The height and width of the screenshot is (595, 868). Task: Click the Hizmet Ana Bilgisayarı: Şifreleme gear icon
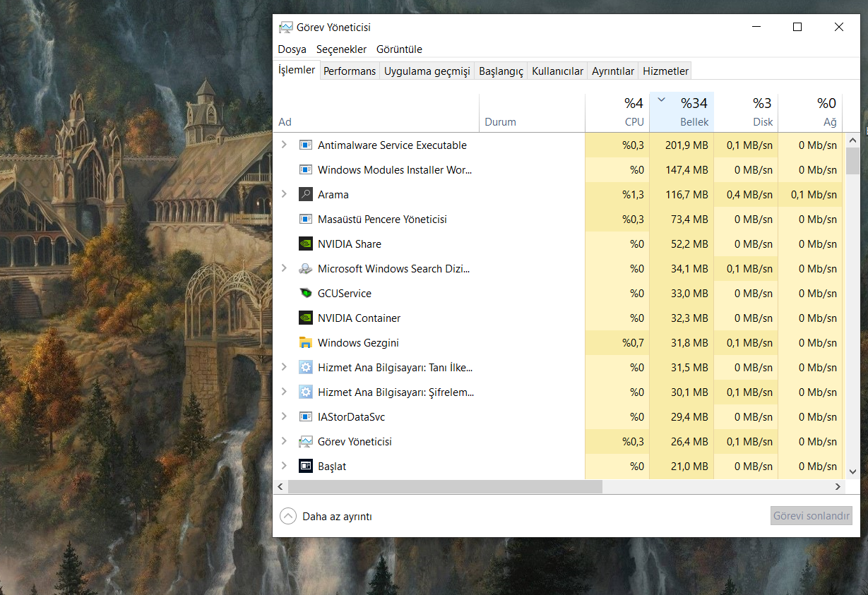click(306, 392)
